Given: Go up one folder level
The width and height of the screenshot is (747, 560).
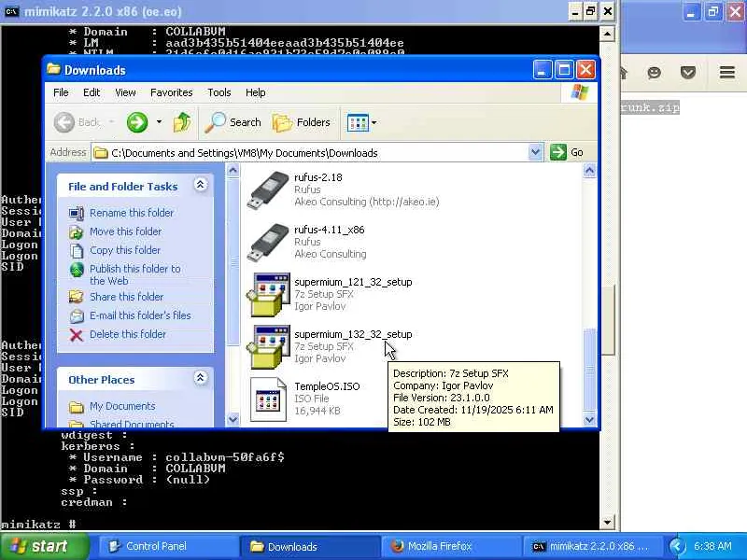Looking at the screenshot, I should 181,122.
